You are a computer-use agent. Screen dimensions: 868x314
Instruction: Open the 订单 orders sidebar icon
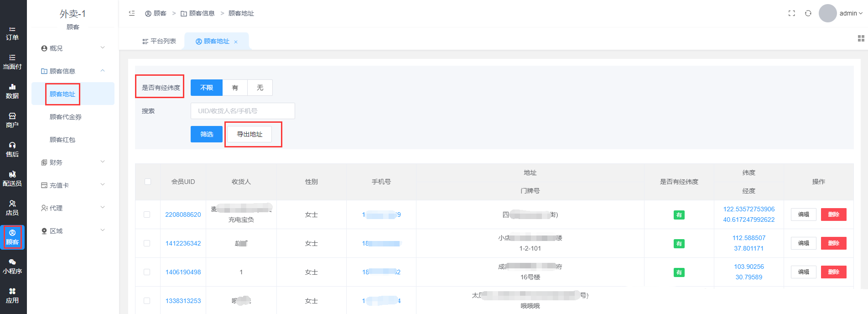click(12, 33)
